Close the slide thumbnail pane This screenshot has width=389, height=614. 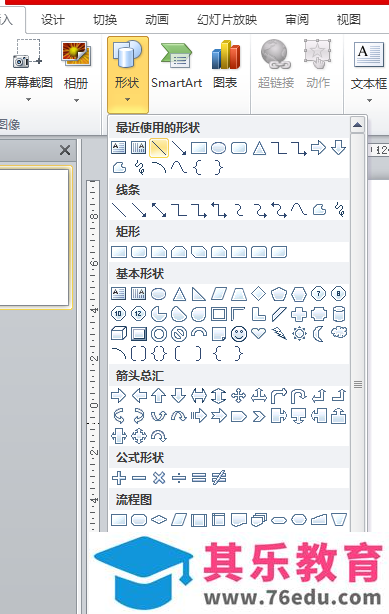[65, 150]
